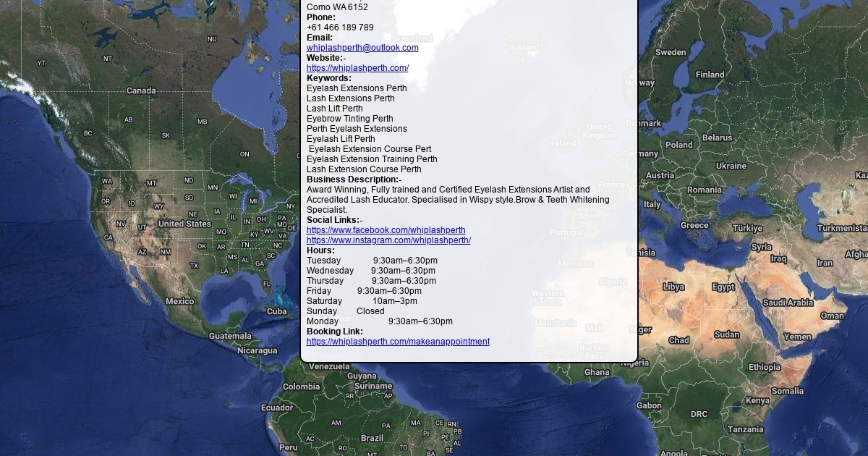This screenshot has height=456, width=868.
Task: Select the Finland label on the map
Action: (710, 75)
